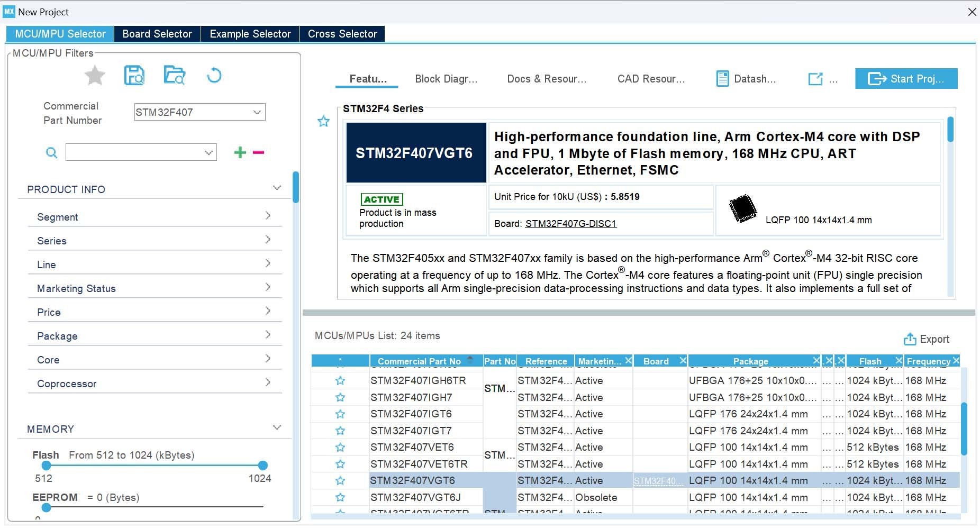Remove the Marketing column with its X
Image resolution: width=980 pixels, height=529 pixels.
tap(628, 360)
